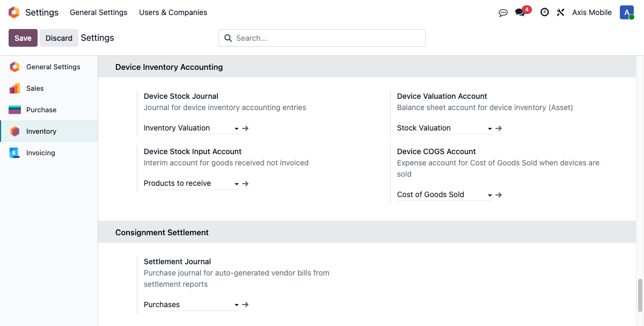Select the Users & Companies menu
The image size is (644, 326).
point(173,12)
